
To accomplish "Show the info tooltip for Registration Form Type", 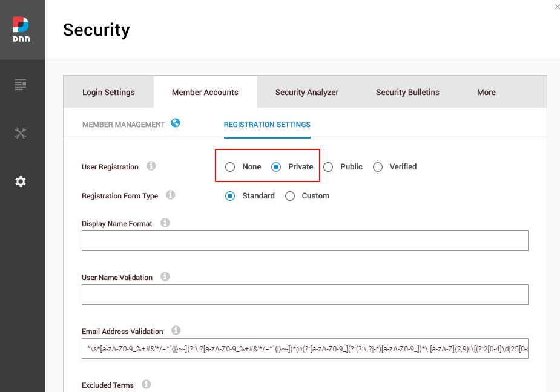I will pyautogui.click(x=171, y=195).
